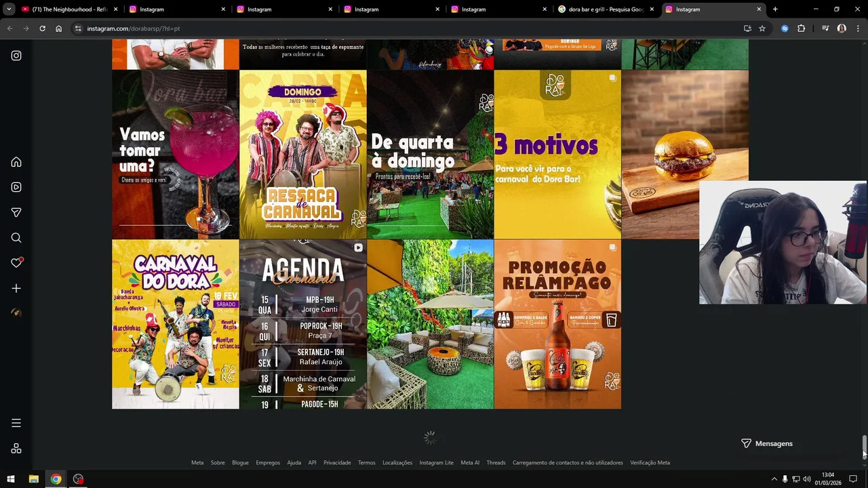
Task: Open clock and date in taskbar
Action: pos(828,479)
